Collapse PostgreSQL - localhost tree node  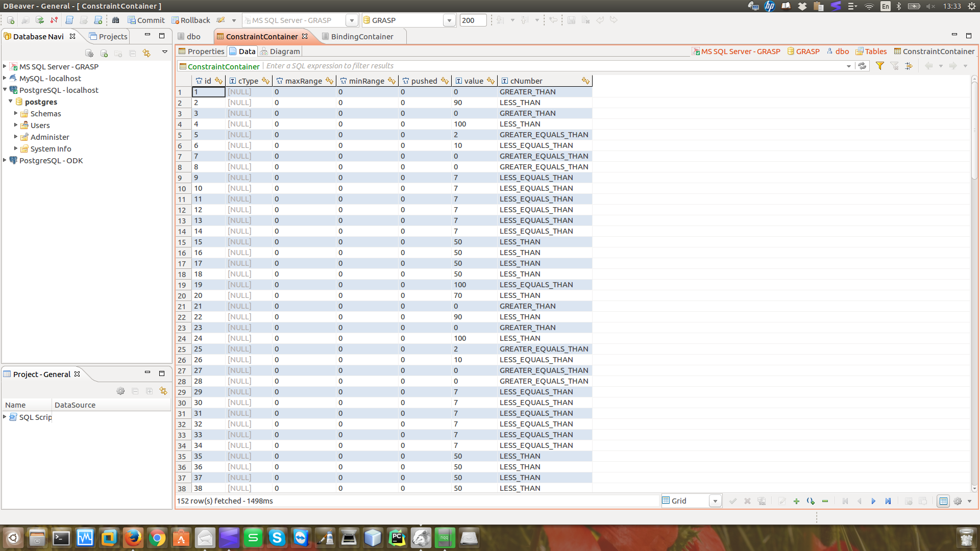[5, 90]
